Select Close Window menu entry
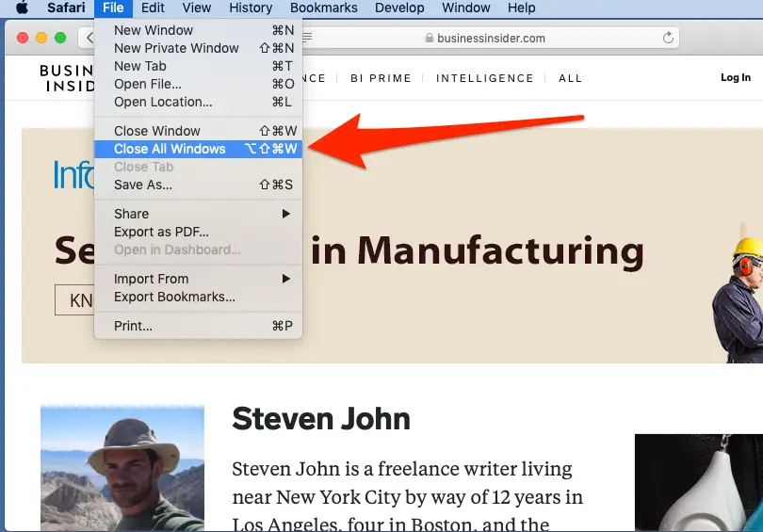 (198, 131)
